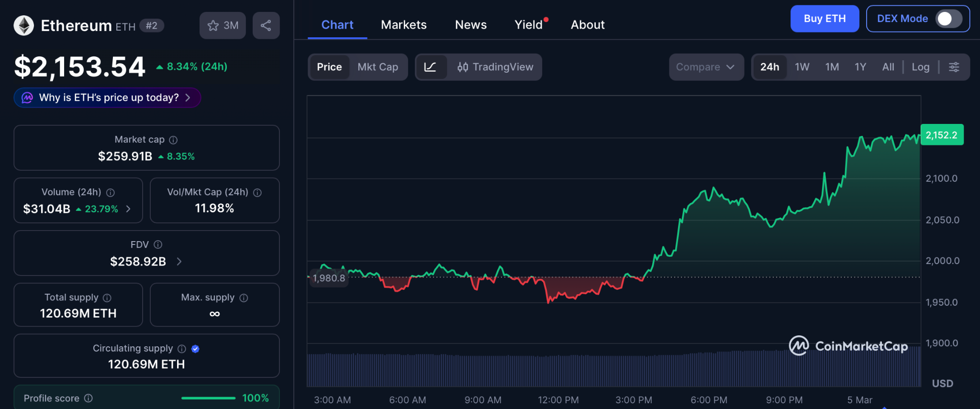
Task: Switch to the Markets tab
Action: 403,25
